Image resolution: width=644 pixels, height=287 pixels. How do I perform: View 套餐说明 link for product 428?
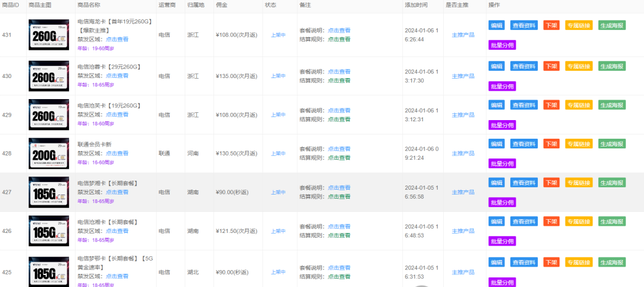point(339,149)
